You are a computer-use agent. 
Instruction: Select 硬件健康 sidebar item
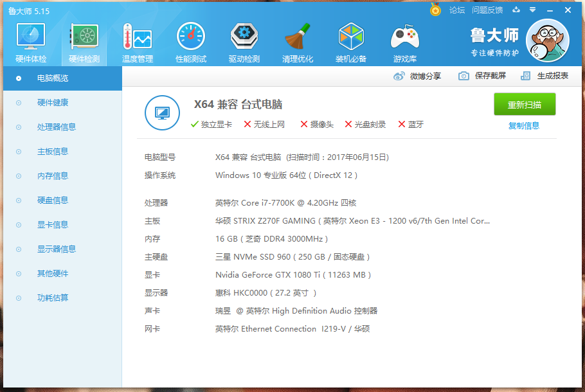[63, 103]
